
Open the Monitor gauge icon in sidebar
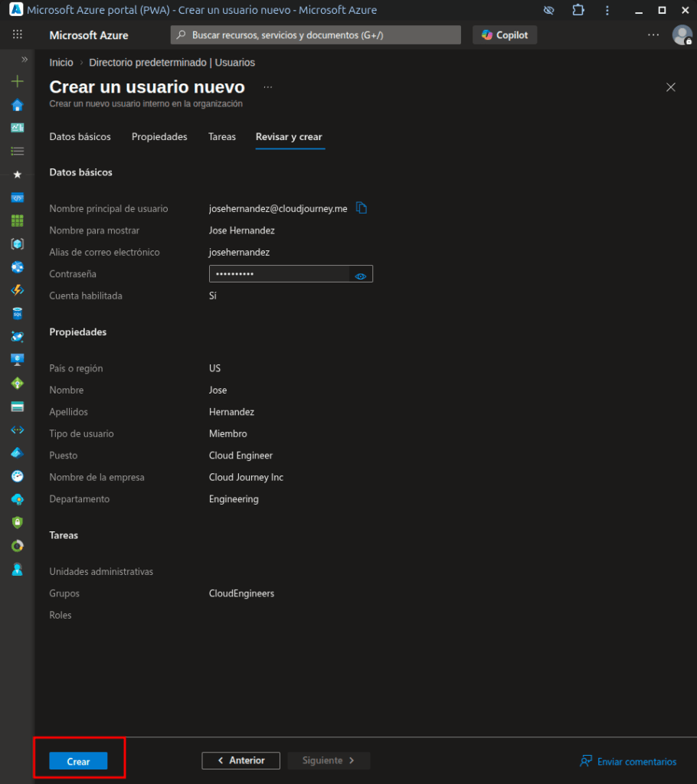17,475
